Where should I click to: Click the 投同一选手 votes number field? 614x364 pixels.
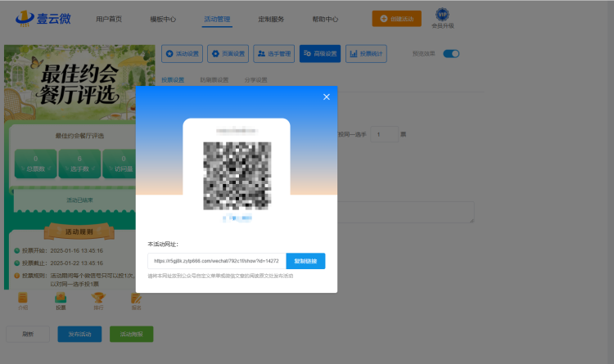(x=385, y=134)
